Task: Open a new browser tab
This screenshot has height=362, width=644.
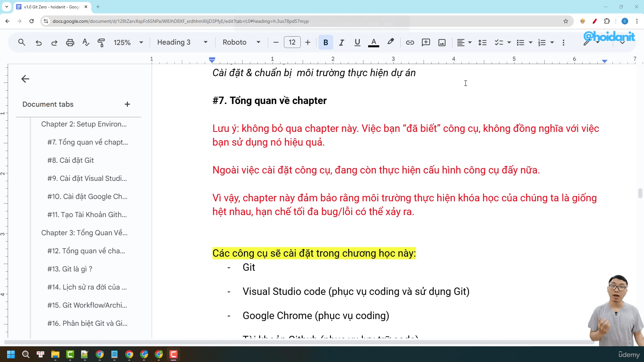Action: pyautogui.click(x=98, y=7)
